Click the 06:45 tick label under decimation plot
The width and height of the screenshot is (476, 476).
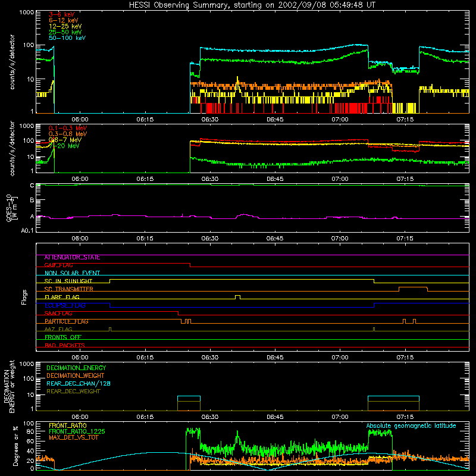[x=275, y=417]
